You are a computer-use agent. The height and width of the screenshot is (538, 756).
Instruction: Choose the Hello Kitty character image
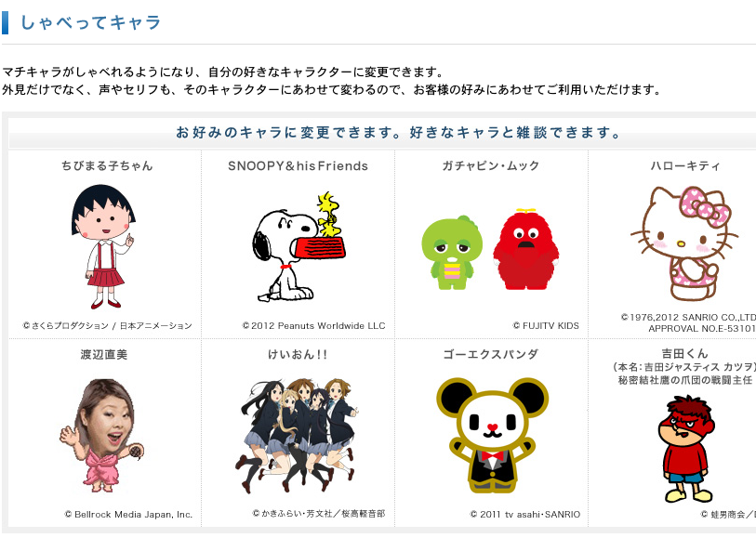pyautogui.click(x=684, y=243)
